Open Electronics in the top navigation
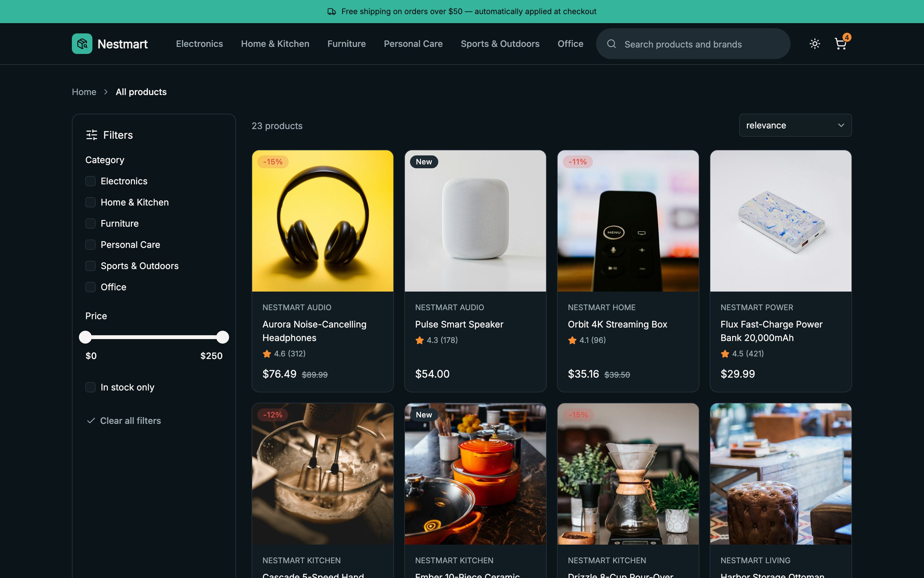Image resolution: width=924 pixels, height=578 pixels. pos(199,44)
